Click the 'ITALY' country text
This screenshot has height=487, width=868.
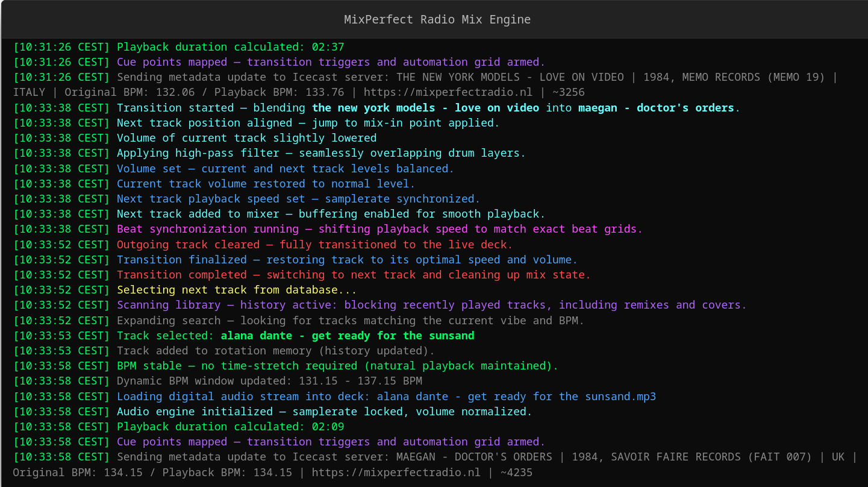(x=29, y=92)
